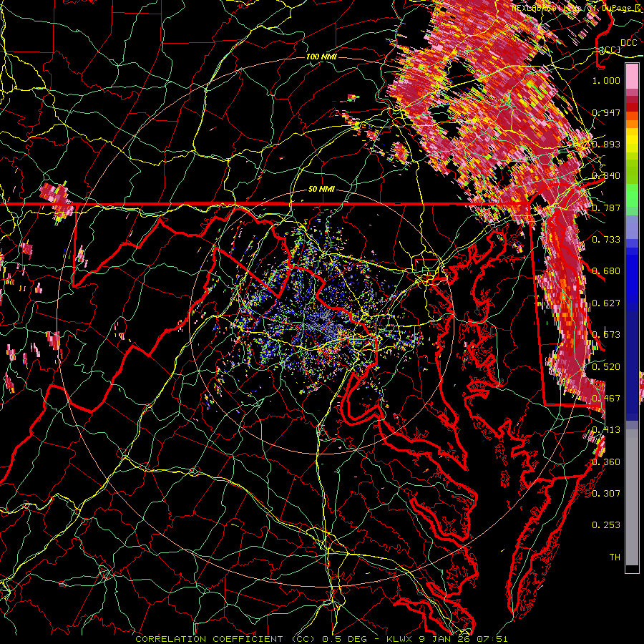Select the 1.000 value on color scale
This screenshot has width=644, height=644.
(606, 80)
